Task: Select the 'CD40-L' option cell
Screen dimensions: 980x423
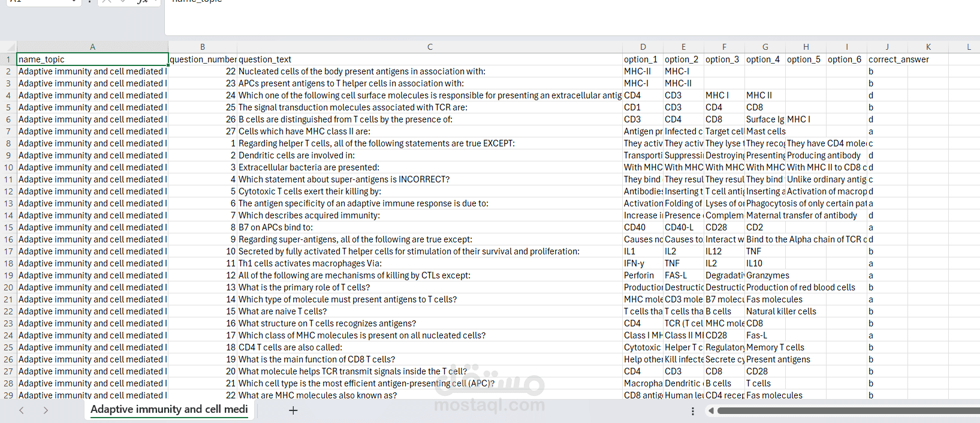Action: [x=684, y=227]
